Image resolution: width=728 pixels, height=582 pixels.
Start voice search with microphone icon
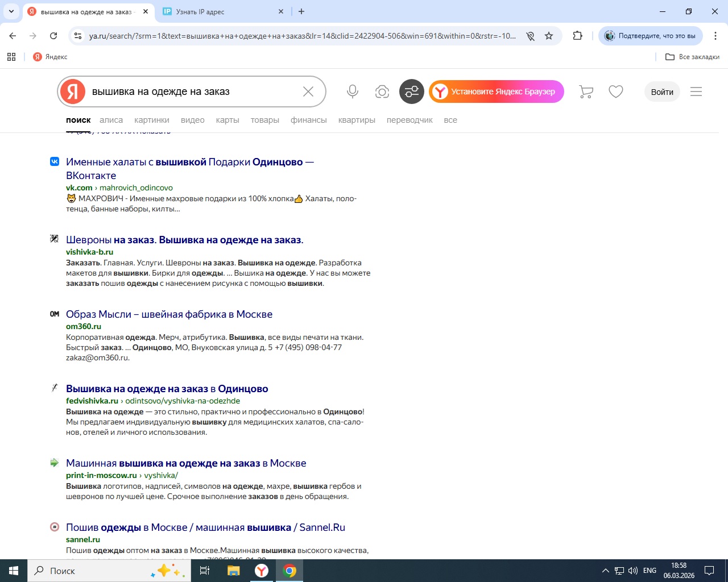(353, 92)
